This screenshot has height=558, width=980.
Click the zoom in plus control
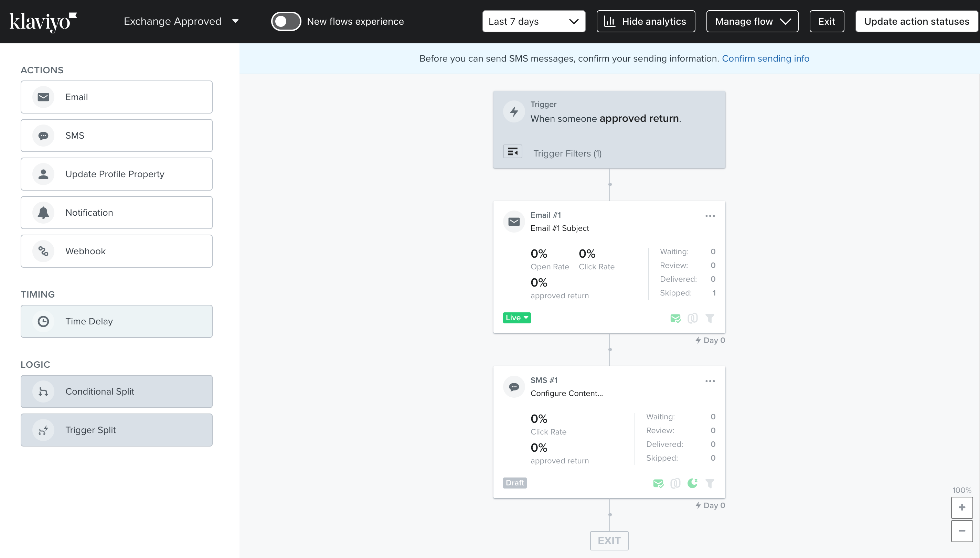click(x=962, y=507)
